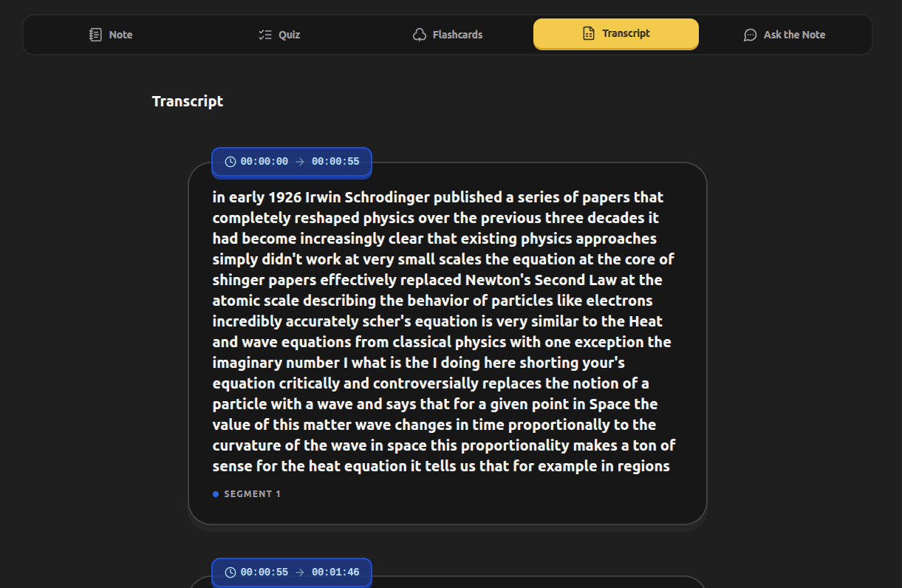The height and width of the screenshot is (588, 902).
Task: Click the line starting "atomic scale describing the behavior"
Action: tap(433, 301)
